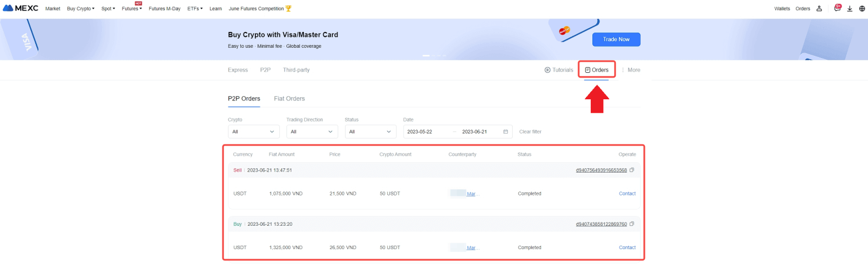The width and height of the screenshot is (868, 267).
Task: Click the app download icon
Action: click(850, 9)
